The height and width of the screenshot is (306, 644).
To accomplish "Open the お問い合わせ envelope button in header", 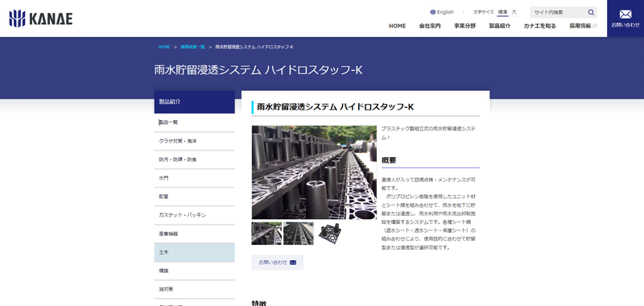I will 625,19.
